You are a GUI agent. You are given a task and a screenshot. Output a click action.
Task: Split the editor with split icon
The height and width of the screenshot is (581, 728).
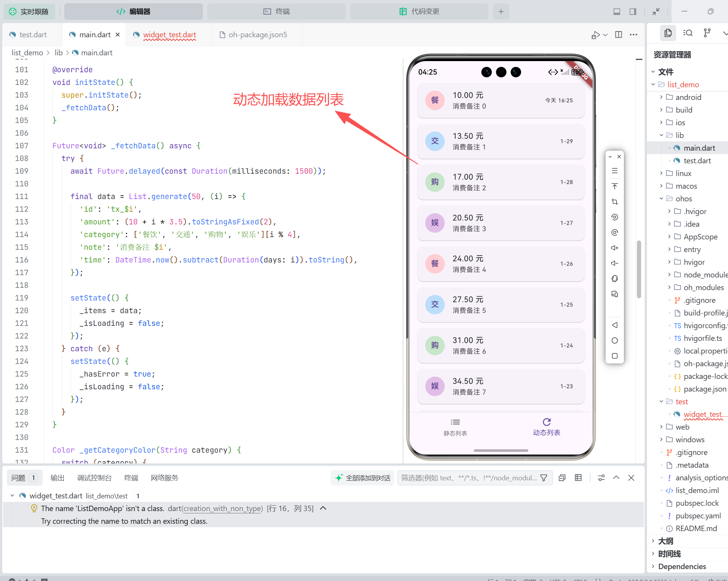click(x=619, y=35)
